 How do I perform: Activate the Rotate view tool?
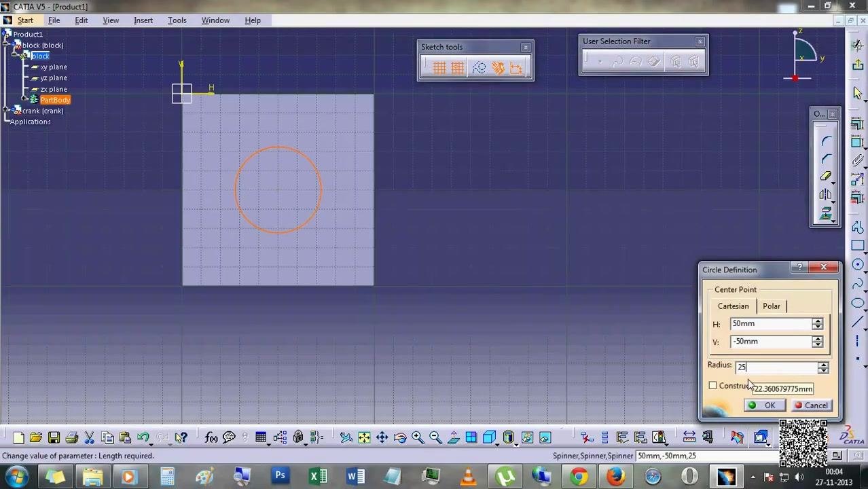click(399, 437)
